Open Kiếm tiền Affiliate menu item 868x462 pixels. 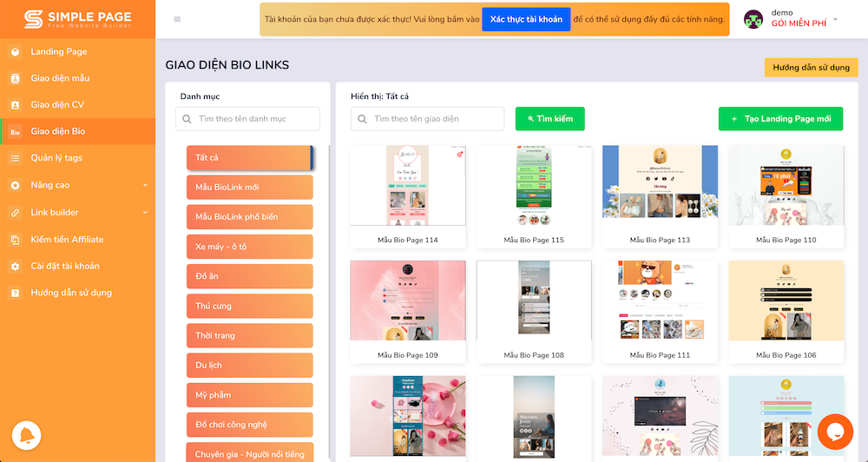coord(77,240)
